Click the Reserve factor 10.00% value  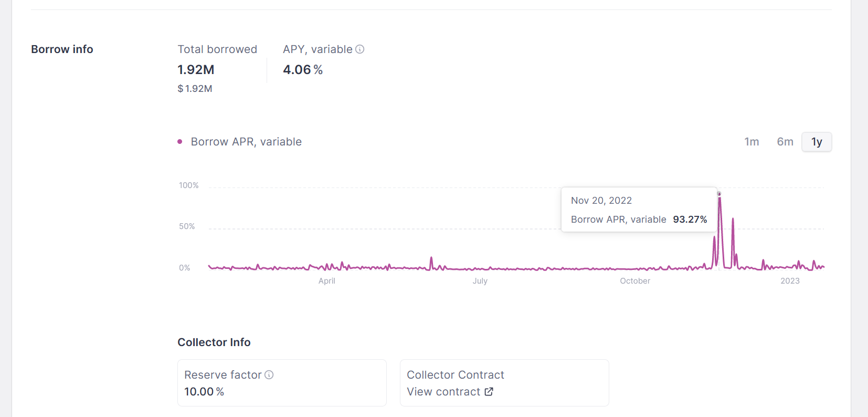(x=204, y=392)
